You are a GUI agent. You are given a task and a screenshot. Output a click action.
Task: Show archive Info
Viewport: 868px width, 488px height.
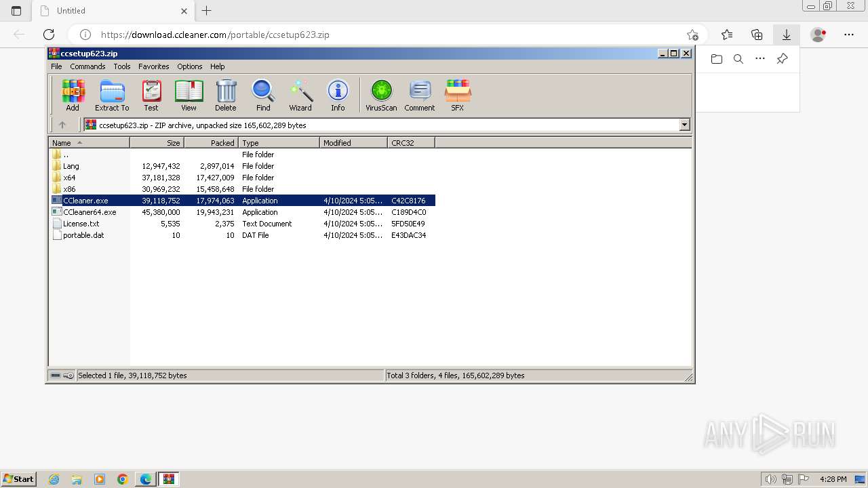[338, 95]
